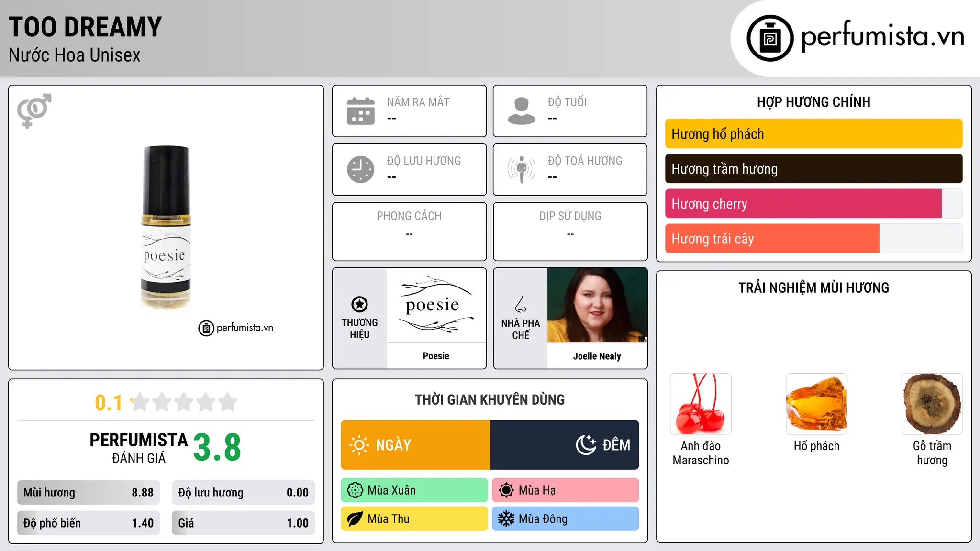Viewport: 980px width, 551px height.
Task: Click the PHONG CÁCH label
Action: coord(409,216)
